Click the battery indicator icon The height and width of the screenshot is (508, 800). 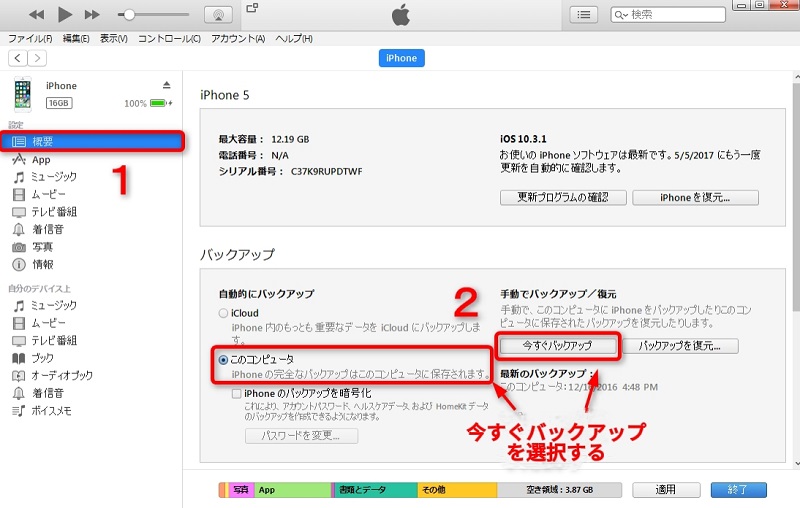(x=161, y=103)
